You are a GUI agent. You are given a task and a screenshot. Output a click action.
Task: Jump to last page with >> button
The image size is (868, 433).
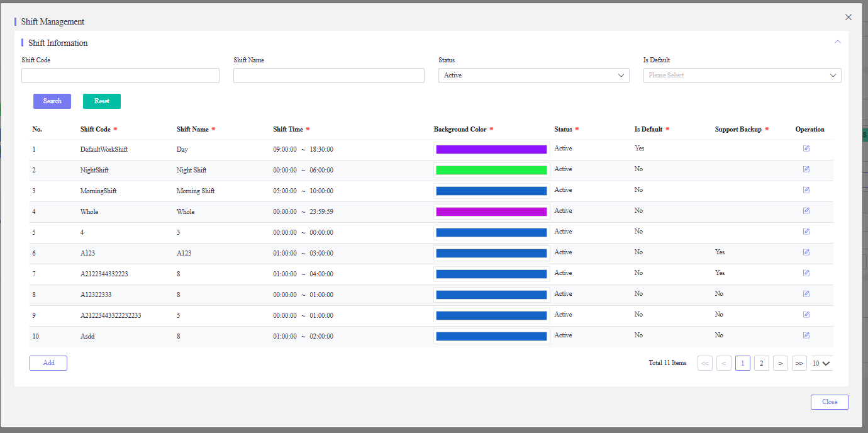pyautogui.click(x=799, y=363)
